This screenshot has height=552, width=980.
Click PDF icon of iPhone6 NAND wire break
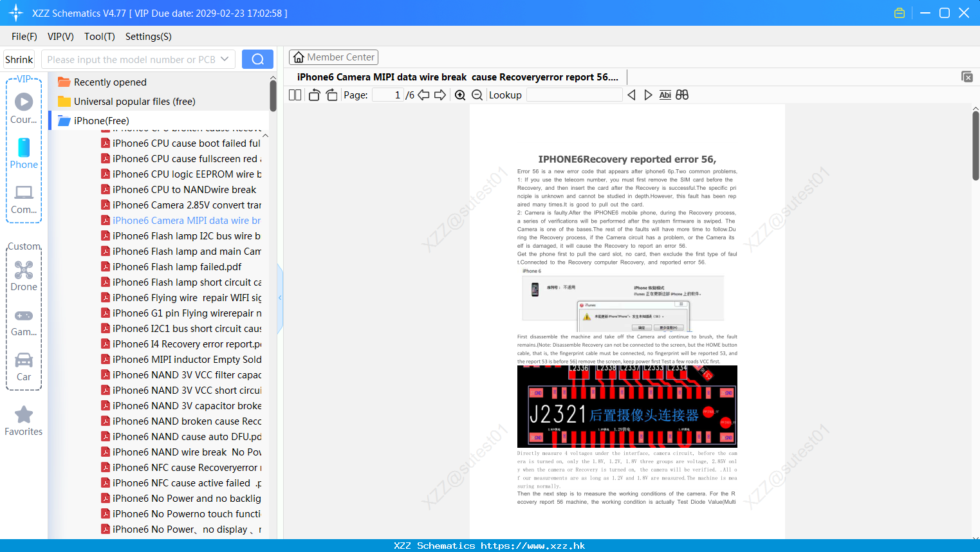pos(105,452)
